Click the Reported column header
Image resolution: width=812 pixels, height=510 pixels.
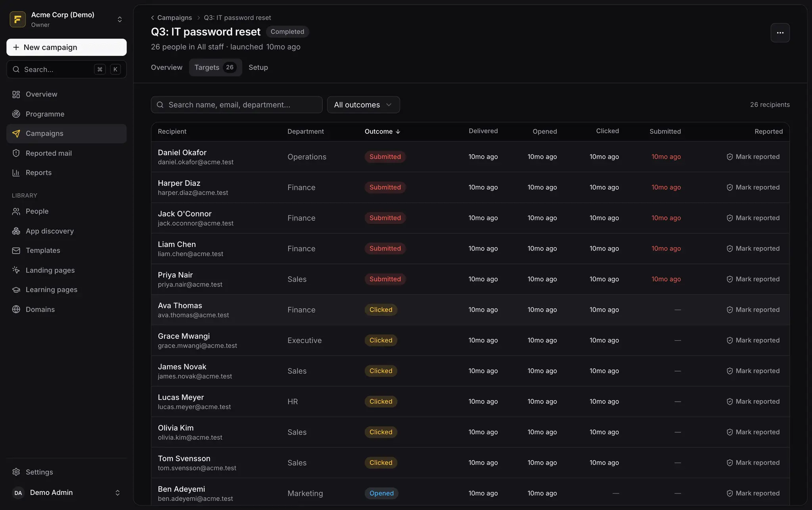click(x=768, y=132)
